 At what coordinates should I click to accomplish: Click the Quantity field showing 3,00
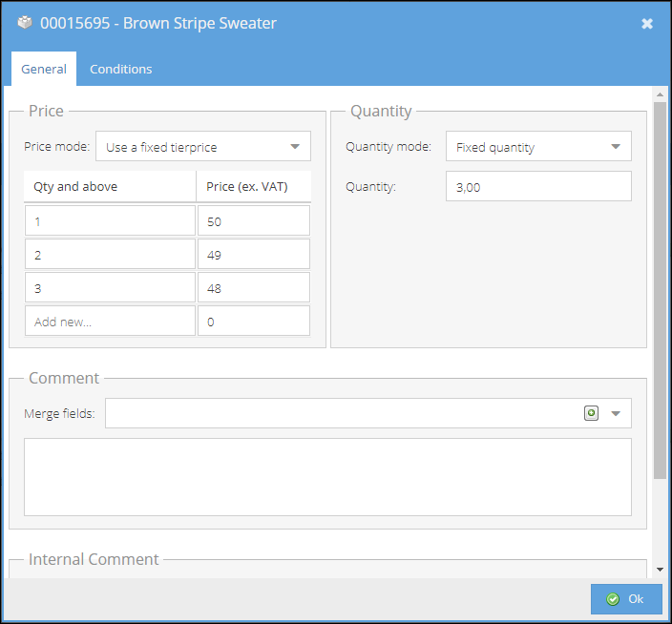pos(538,186)
